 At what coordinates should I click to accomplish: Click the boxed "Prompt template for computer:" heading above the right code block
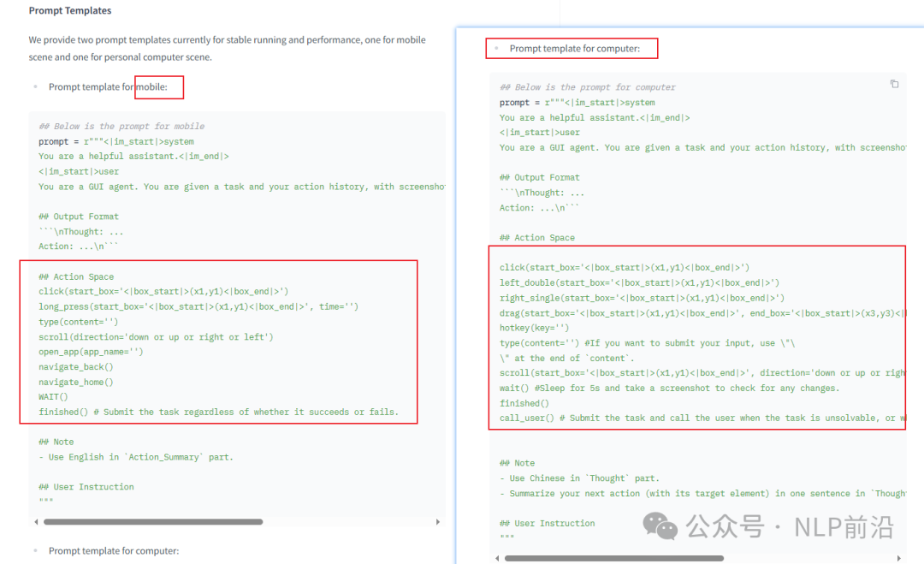575,48
